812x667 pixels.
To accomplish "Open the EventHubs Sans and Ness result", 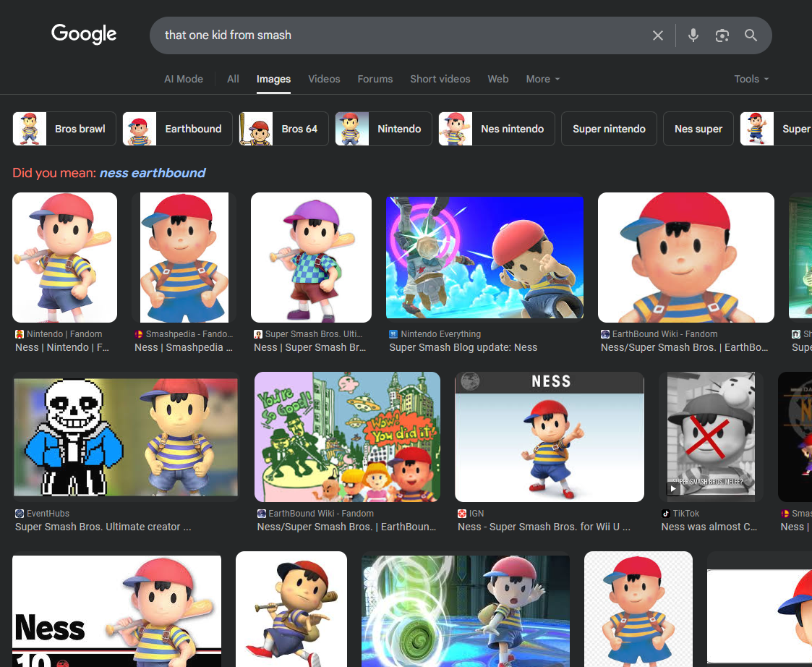I will tap(126, 436).
